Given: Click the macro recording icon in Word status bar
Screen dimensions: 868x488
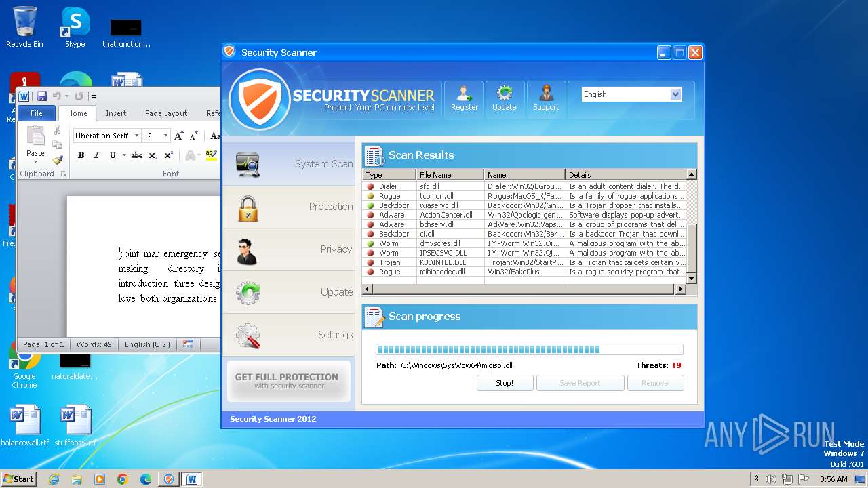Looking at the screenshot, I should (x=189, y=344).
